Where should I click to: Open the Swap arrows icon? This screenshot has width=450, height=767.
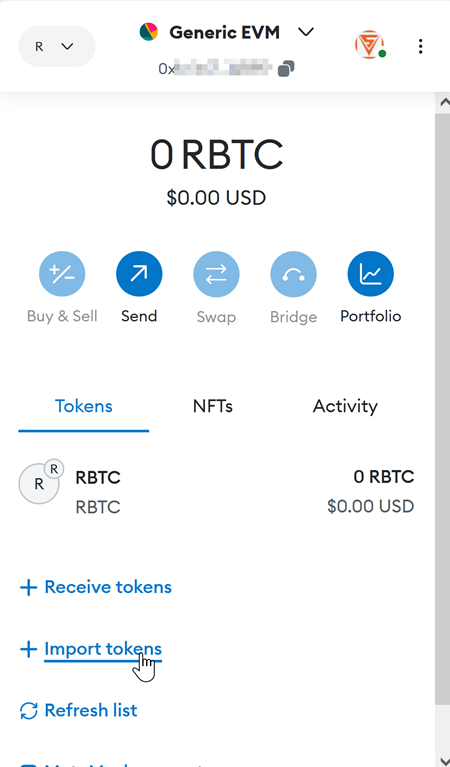(216, 274)
